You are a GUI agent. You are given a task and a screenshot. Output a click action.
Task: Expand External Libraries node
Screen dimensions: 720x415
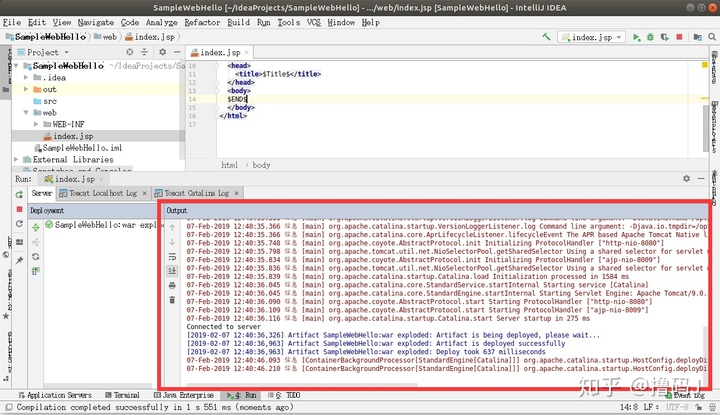pos(17,159)
